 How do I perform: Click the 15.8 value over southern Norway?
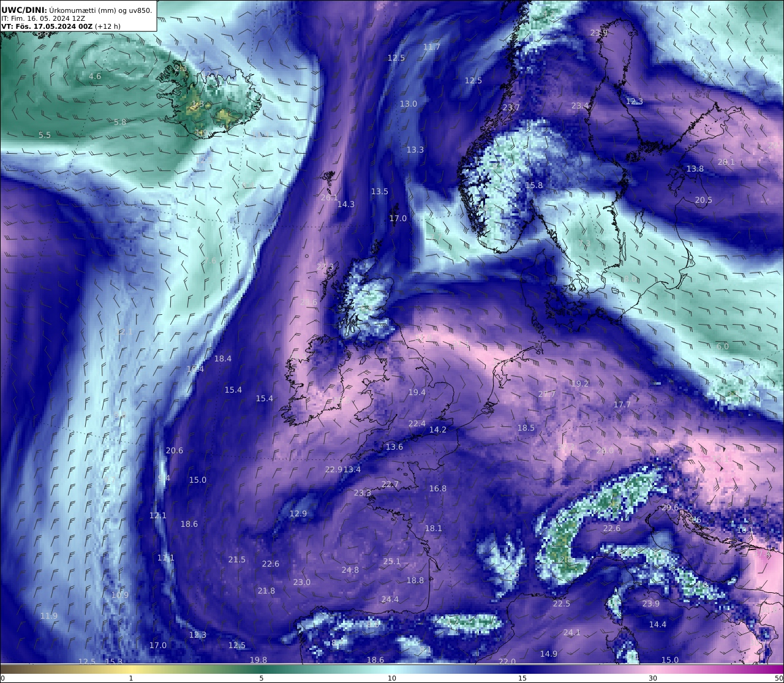[x=534, y=186]
